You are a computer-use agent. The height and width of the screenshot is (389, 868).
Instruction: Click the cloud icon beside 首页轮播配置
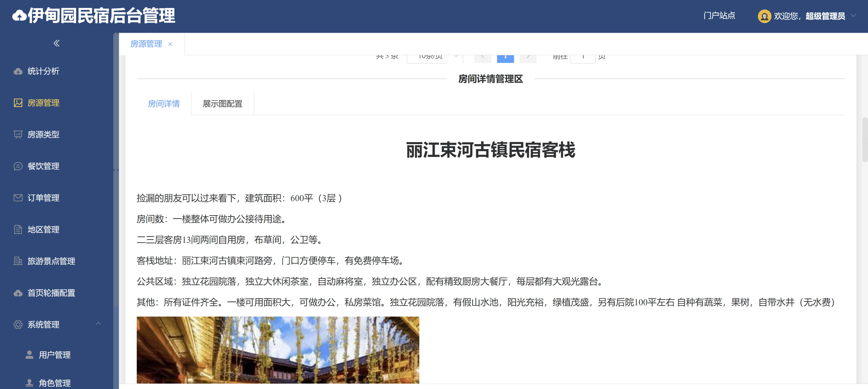18,293
